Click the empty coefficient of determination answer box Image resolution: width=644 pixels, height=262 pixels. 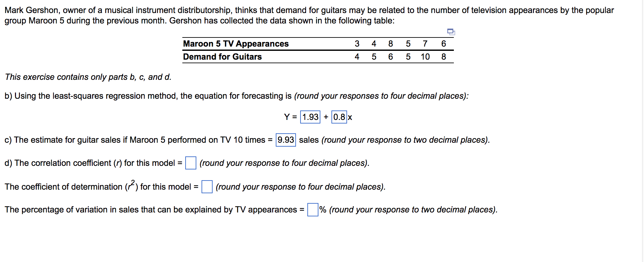pyautogui.click(x=207, y=186)
